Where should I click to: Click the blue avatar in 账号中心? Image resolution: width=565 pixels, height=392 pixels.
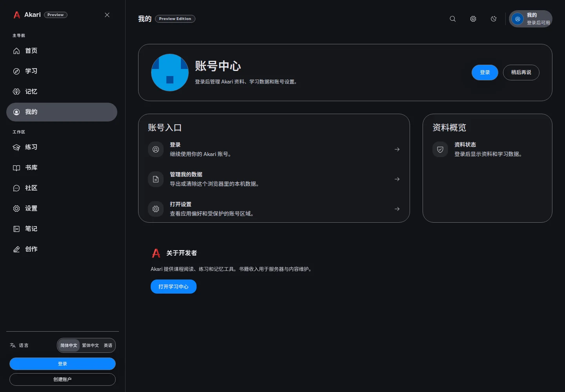pos(170,73)
